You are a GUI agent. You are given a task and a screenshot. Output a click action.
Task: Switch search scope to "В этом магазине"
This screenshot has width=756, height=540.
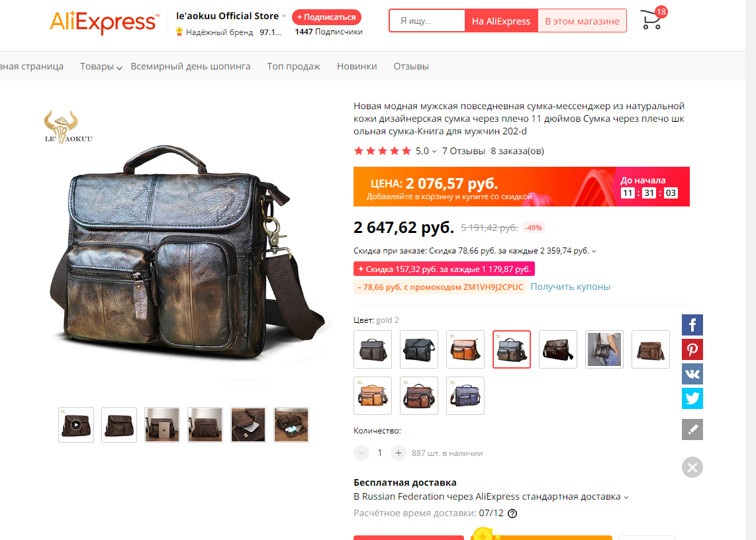point(582,21)
